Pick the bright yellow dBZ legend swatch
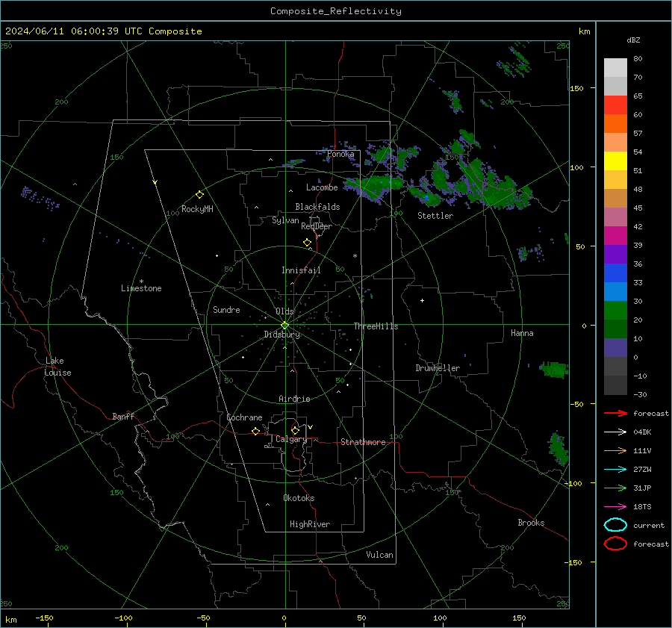This screenshot has height=628, width=672. [x=615, y=161]
